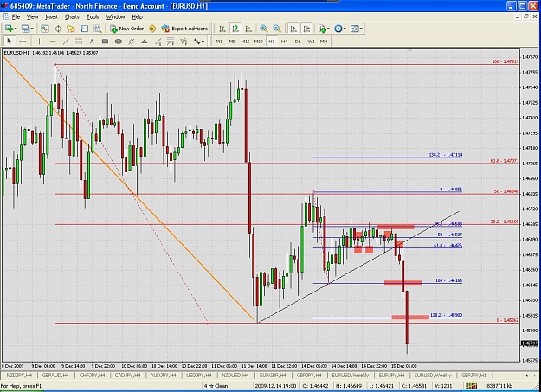Select the Cursor arrow tool
Viewport: 541px width, 392px height.
pos(10,42)
